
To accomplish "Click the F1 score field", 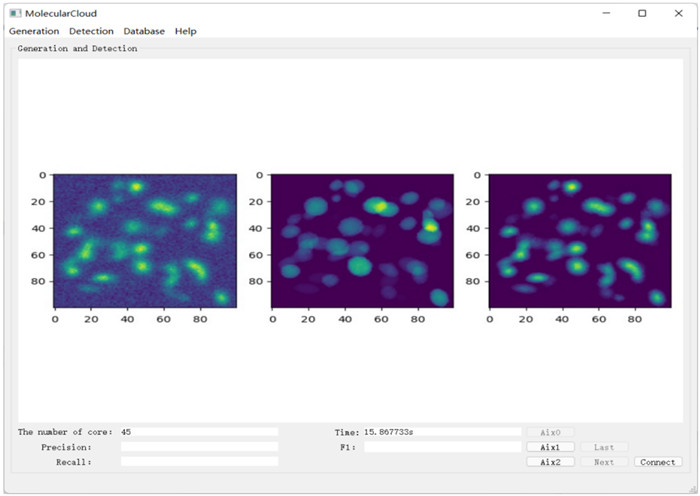I will (x=441, y=447).
